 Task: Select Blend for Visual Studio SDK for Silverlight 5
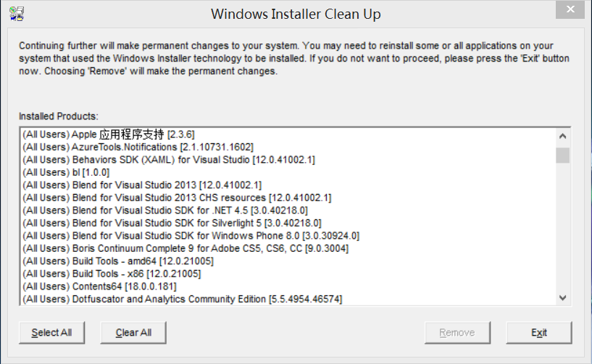tap(172, 223)
